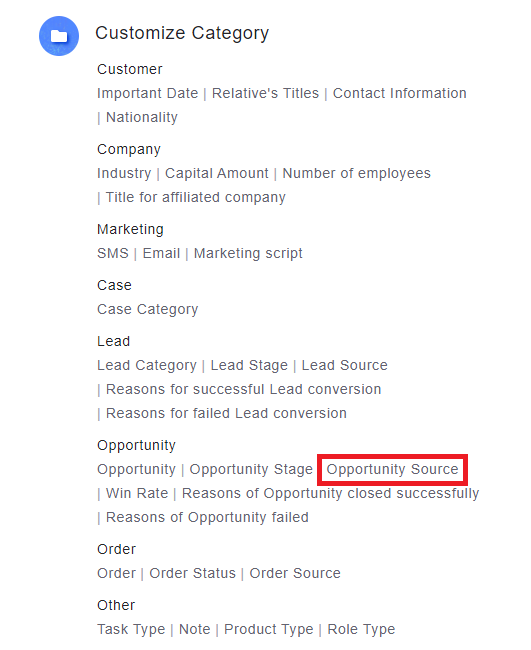This screenshot has width=531, height=650.
Task: Click the SMS link under Marketing
Action: click(113, 253)
